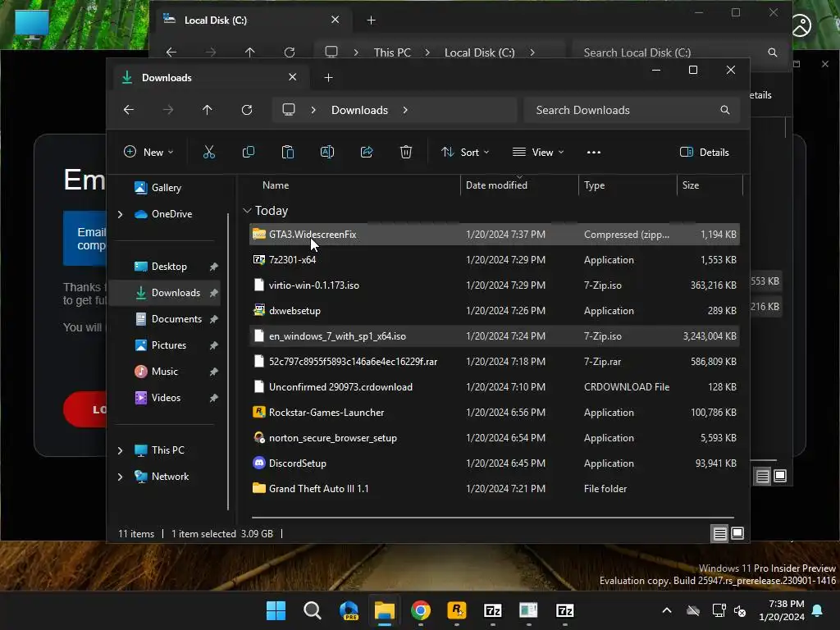Click the PC icon in Downloads address bar
Viewport: 840px width, 630px height.
(x=289, y=110)
